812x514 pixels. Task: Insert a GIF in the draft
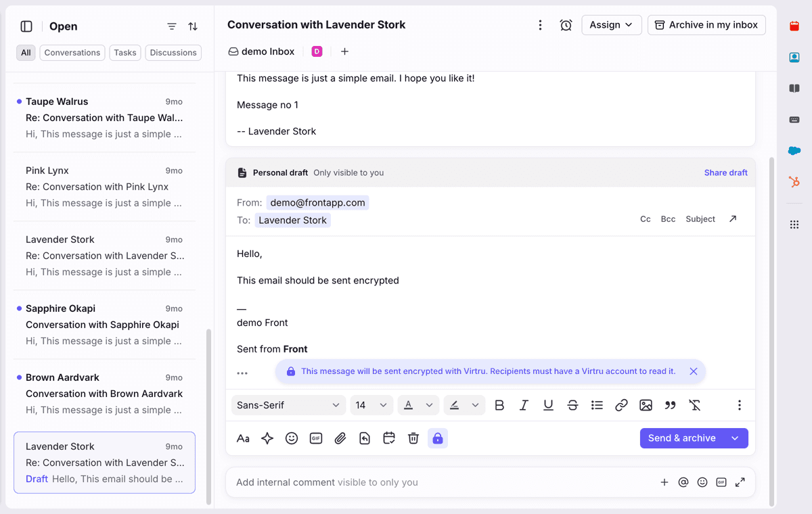[x=316, y=438]
